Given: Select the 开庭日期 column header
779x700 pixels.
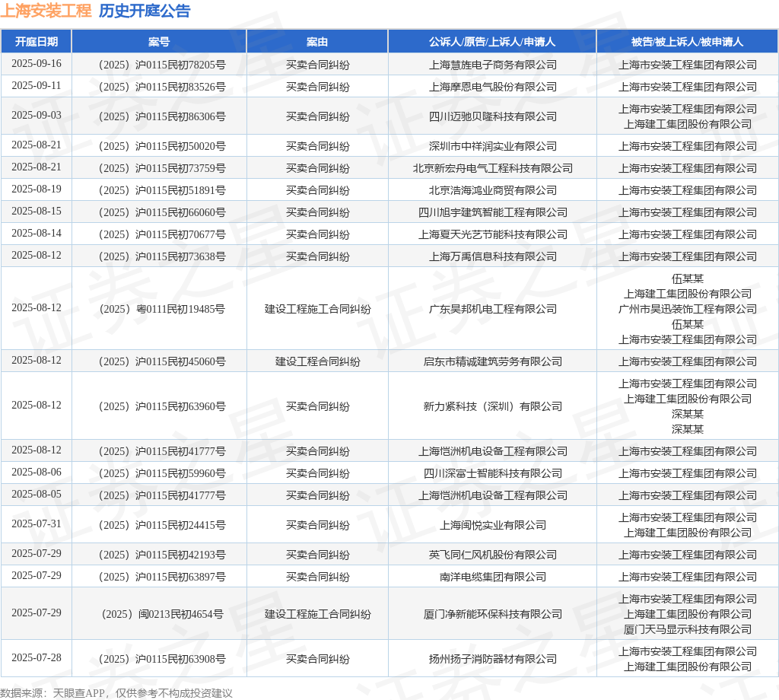Looking at the screenshot, I should click(x=37, y=42).
